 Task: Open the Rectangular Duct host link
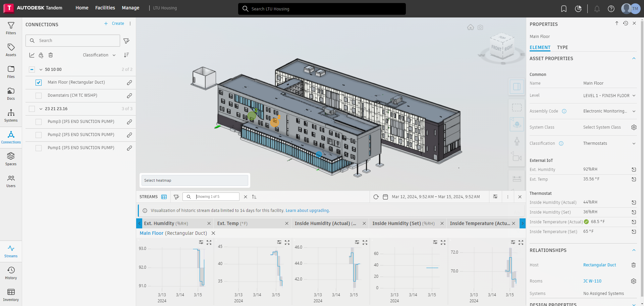point(599,265)
